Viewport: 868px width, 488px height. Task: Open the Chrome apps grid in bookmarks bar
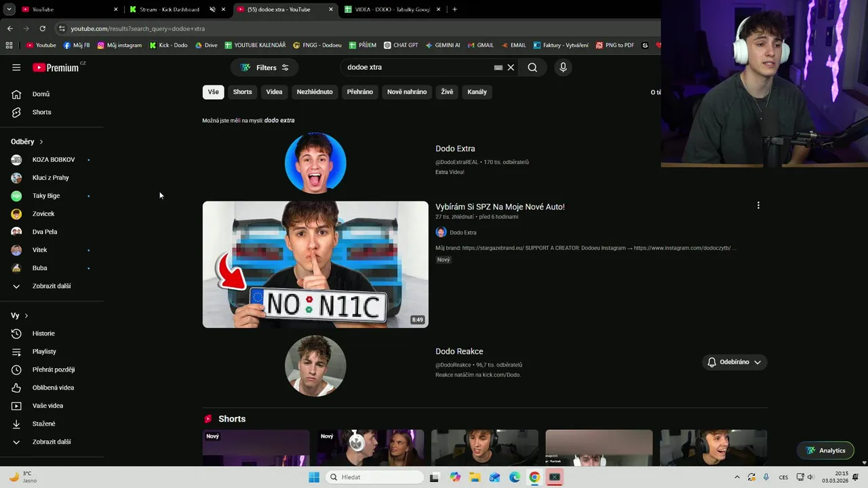tap(9, 45)
